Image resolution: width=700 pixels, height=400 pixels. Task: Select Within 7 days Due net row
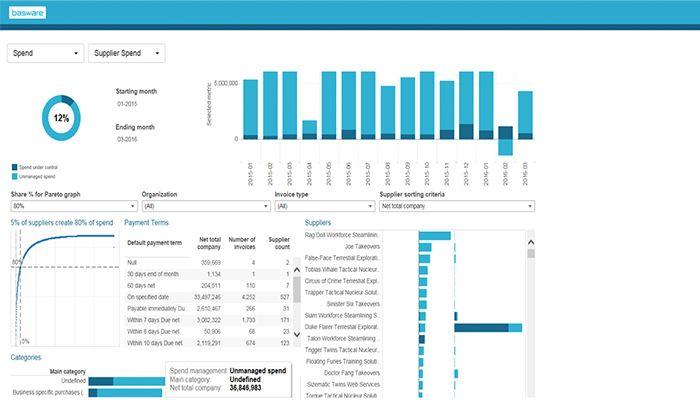[208, 321]
